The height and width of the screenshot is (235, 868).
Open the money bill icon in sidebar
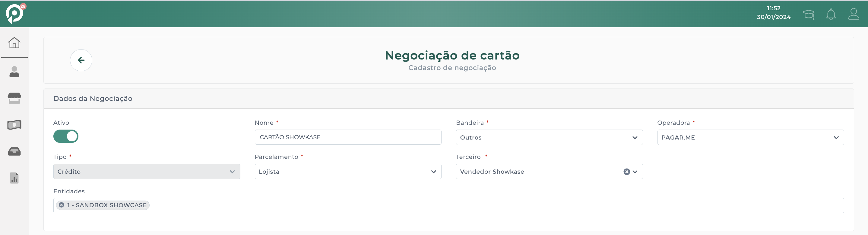(x=14, y=125)
